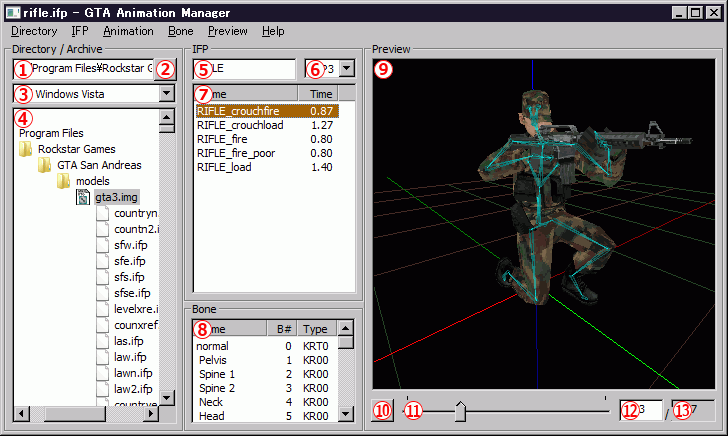Open the Help menu
The image size is (728, 436).
tap(273, 31)
